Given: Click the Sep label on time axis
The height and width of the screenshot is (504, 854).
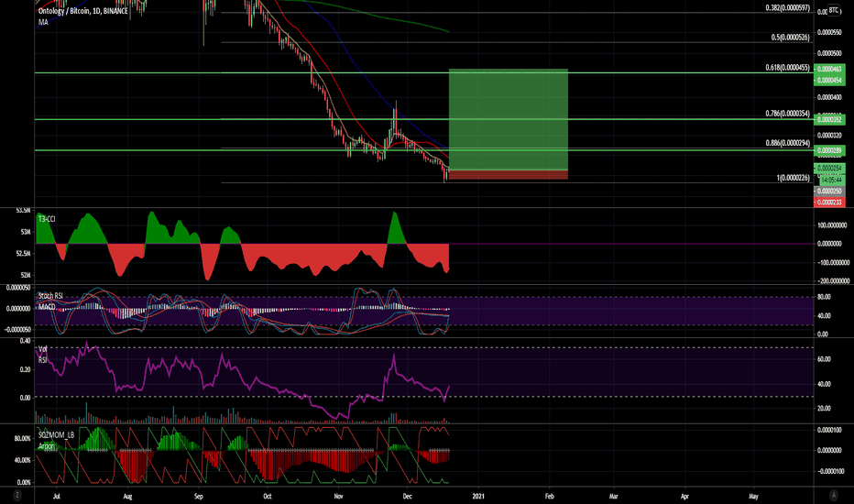Looking at the screenshot, I should [x=198, y=497].
